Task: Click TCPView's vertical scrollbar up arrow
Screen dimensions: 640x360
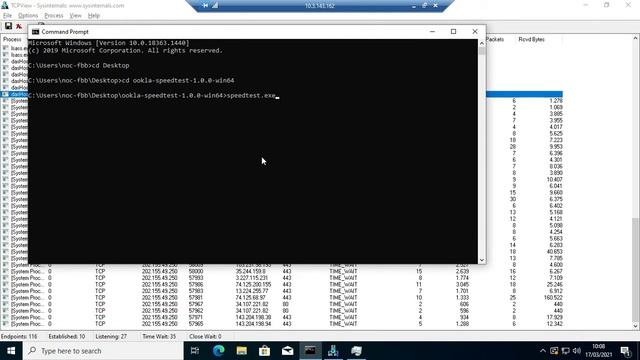Action: pyautogui.click(x=636, y=38)
